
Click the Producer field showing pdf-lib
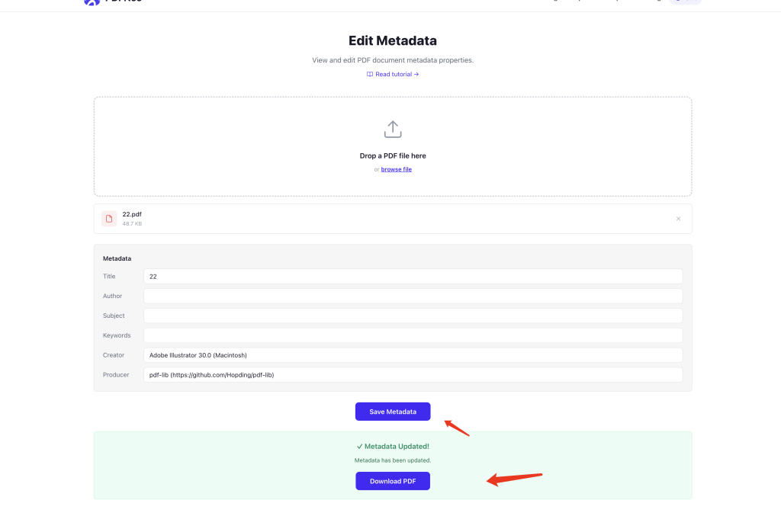pyautogui.click(x=413, y=375)
